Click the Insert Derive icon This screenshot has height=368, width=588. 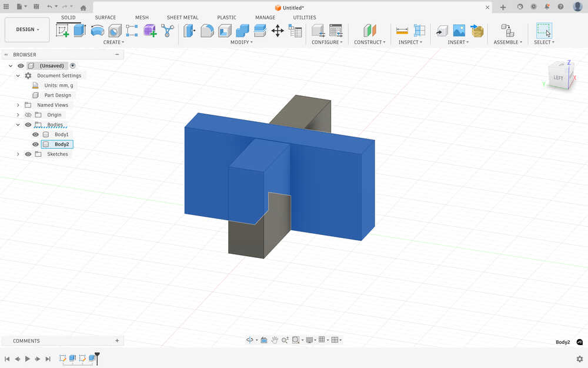click(442, 31)
